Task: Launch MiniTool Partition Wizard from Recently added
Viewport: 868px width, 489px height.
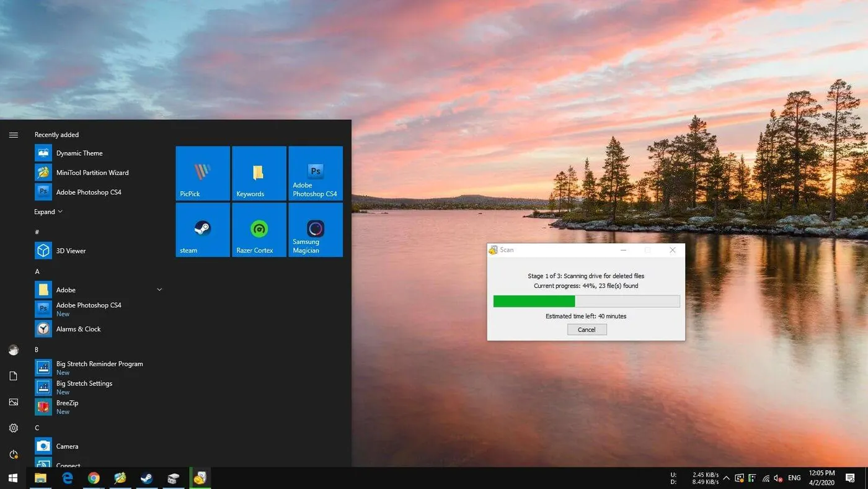Action: point(99,173)
